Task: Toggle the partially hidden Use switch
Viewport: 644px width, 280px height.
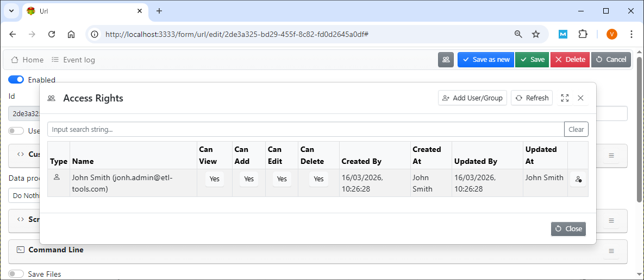Action: [16, 131]
